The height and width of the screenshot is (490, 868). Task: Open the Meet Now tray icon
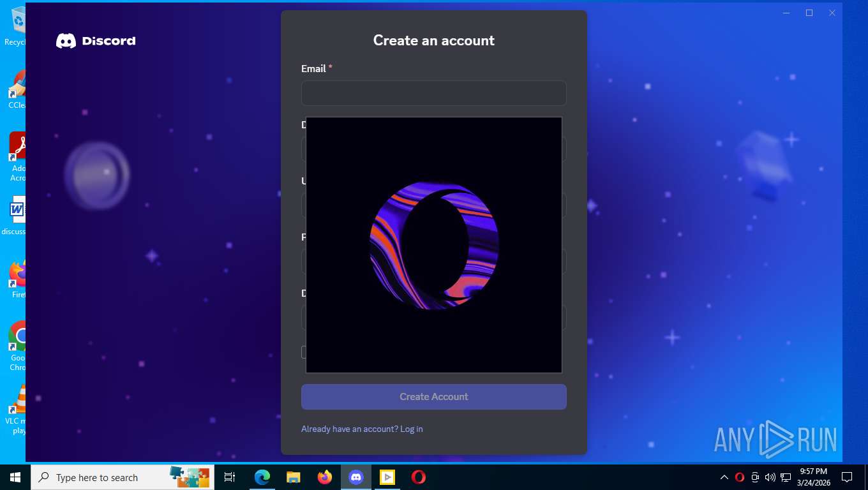pyautogui.click(x=755, y=477)
